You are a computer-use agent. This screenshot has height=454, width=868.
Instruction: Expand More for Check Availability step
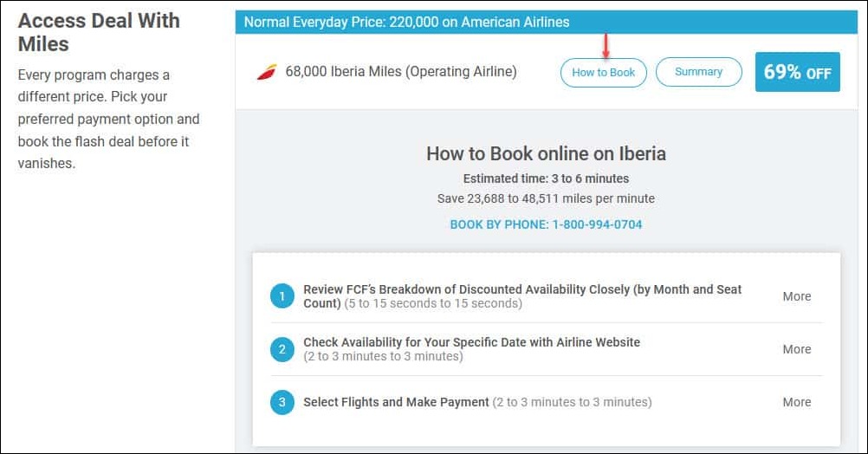(796, 349)
